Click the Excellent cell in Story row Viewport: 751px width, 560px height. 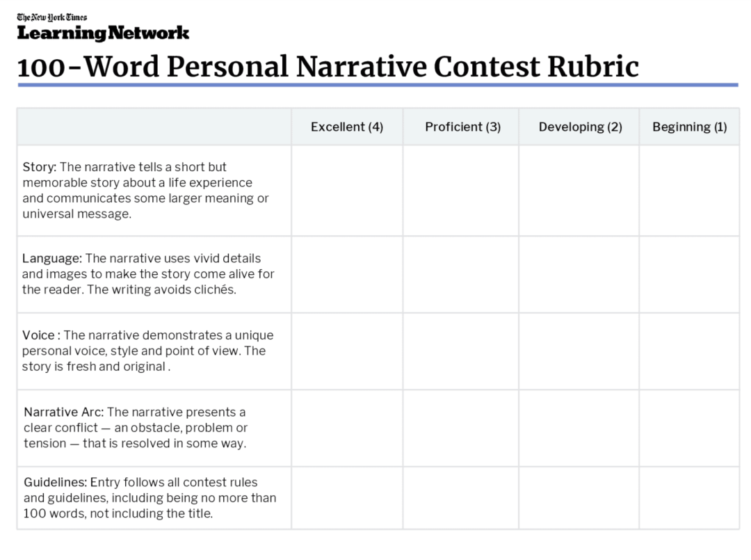(347, 191)
